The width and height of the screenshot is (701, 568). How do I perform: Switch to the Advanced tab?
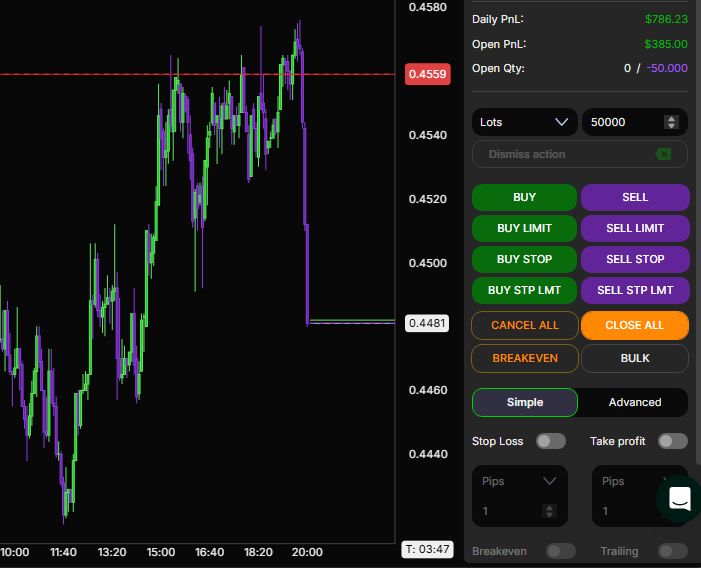[635, 402]
